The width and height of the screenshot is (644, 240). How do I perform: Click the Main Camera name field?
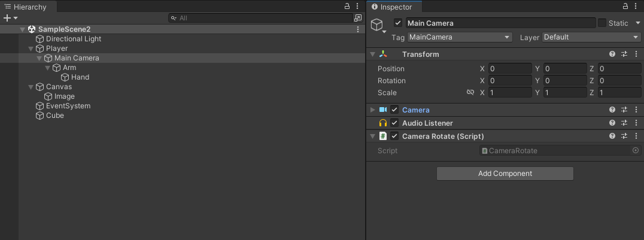point(500,23)
